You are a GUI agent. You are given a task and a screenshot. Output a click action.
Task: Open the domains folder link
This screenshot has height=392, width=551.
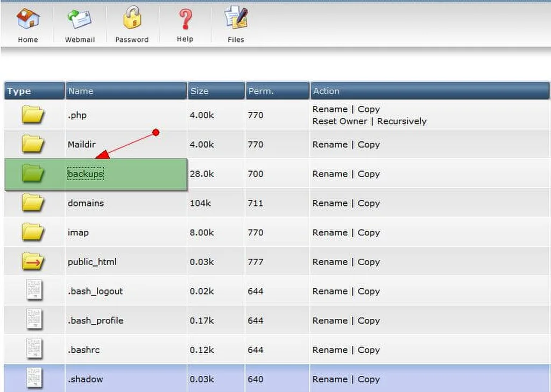pos(86,203)
